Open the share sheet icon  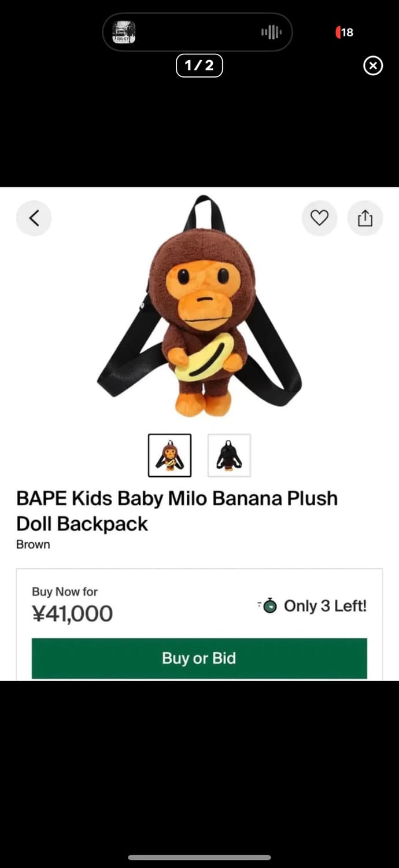click(365, 218)
